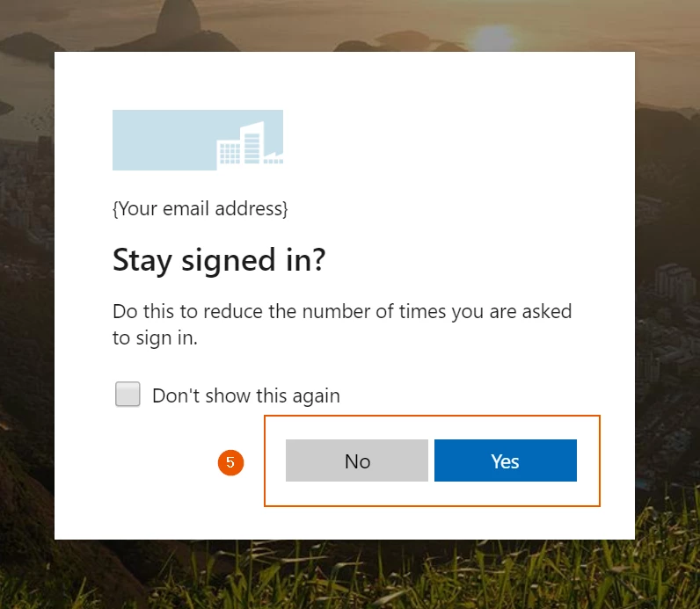Click the bright sun in the background photo
700x609 pixels.
(493, 37)
